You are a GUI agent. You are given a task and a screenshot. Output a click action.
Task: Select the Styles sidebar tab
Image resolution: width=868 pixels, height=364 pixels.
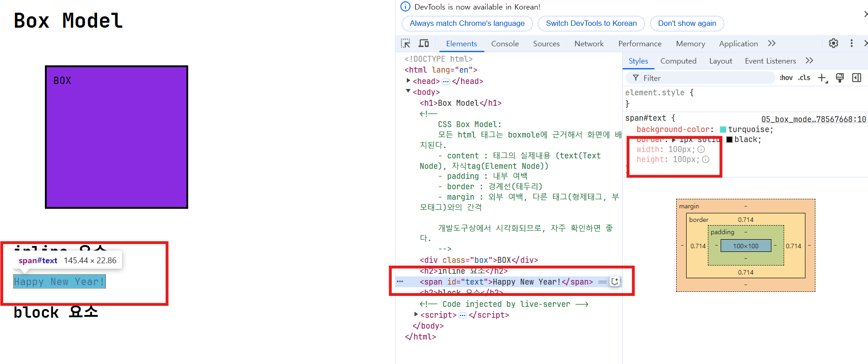638,61
